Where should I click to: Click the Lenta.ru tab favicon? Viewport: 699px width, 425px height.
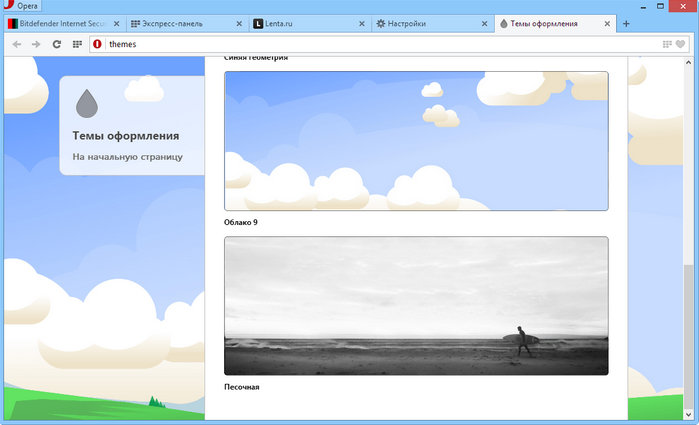coord(258,24)
